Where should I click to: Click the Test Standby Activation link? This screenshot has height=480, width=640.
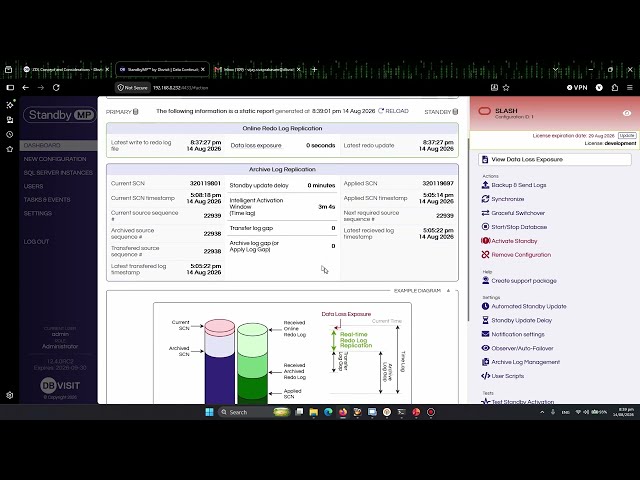[523, 402]
